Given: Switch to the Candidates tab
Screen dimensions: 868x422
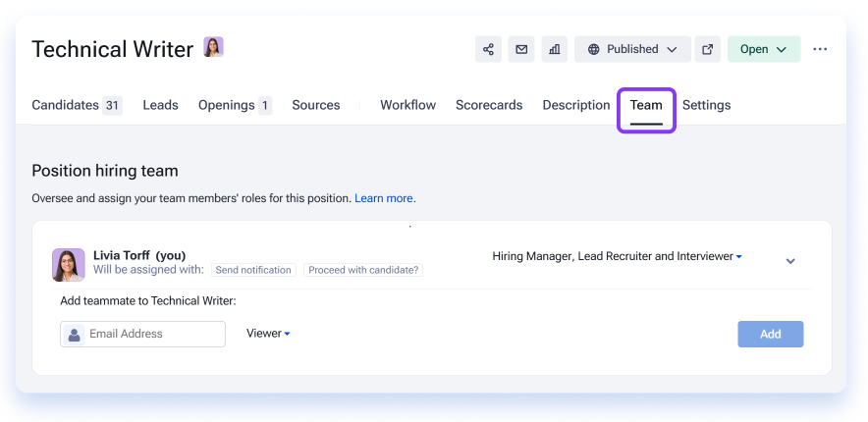Looking at the screenshot, I should (77, 105).
